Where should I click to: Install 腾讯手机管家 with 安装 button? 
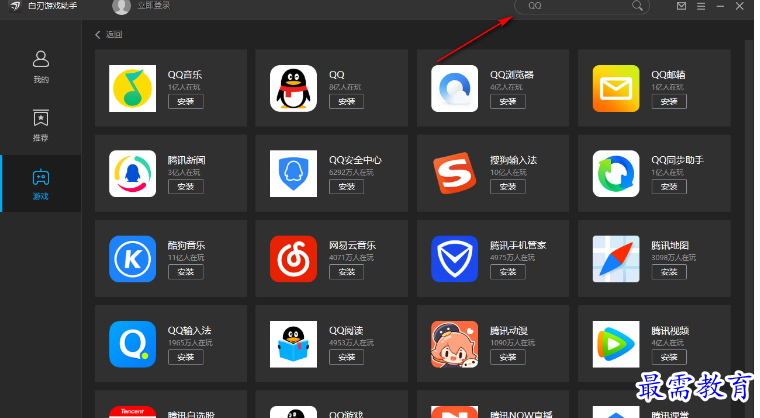pyautogui.click(x=508, y=272)
